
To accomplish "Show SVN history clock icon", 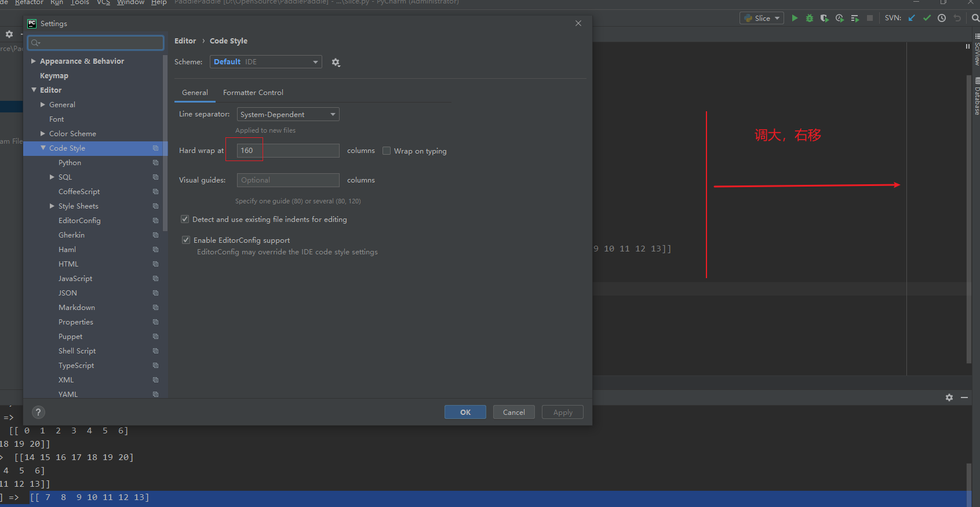I will 942,18.
